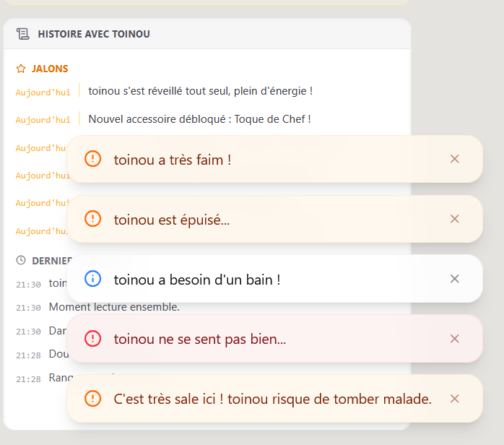Click the scroll icon beside 'Histoire avec toinou'
This screenshot has height=445, width=504.
23,34
